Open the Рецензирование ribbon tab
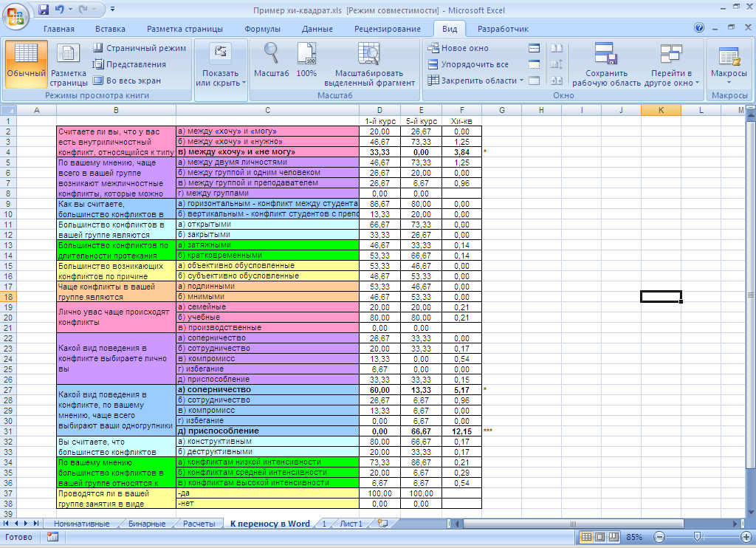The height and width of the screenshot is (548, 756). pyautogui.click(x=388, y=29)
